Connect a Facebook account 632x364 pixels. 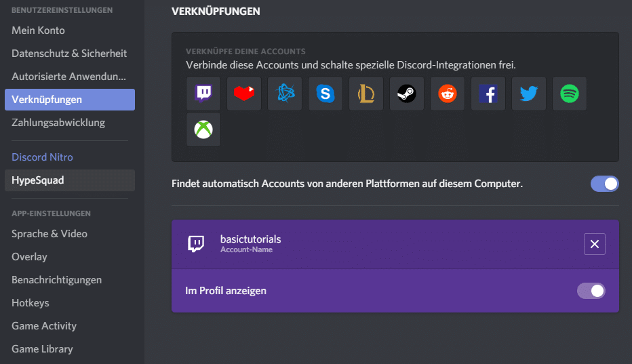coord(488,94)
